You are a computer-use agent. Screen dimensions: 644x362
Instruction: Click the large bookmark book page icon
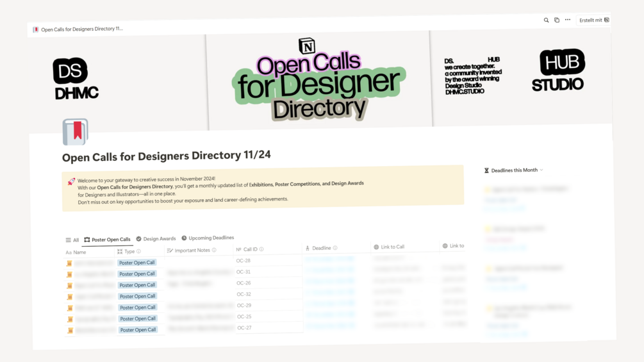[x=75, y=132]
